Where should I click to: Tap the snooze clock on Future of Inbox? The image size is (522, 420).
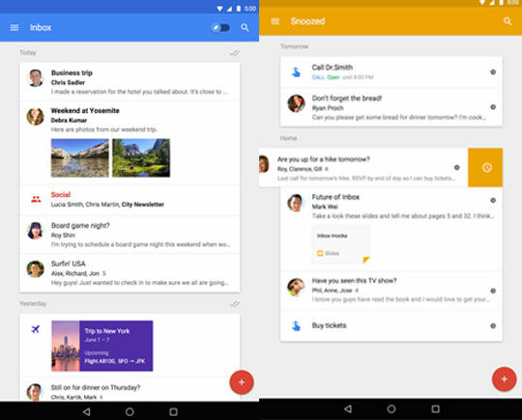point(493,201)
